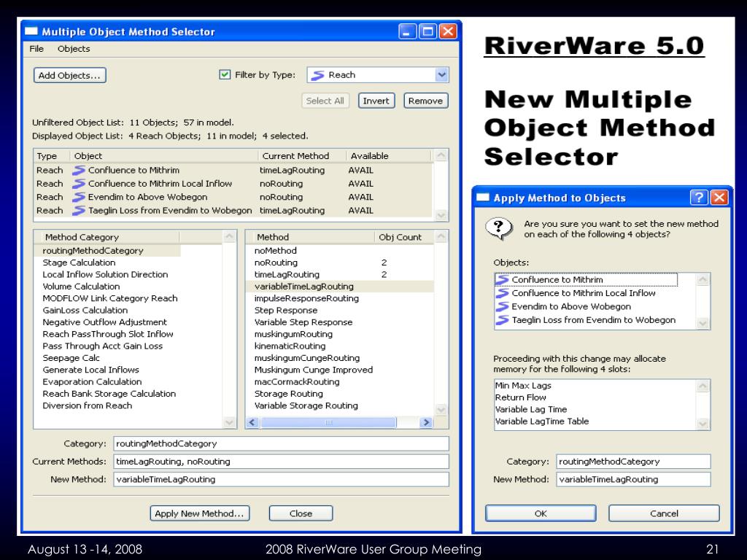Select Seepage Calc category
747x560 pixels.
pyautogui.click(x=71, y=357)
